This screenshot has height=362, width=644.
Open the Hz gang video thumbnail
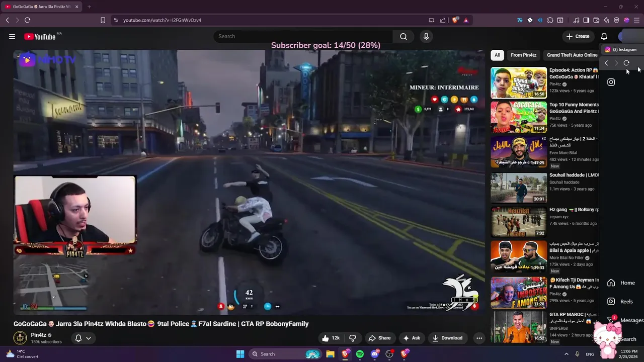click(x=519, y=222)
